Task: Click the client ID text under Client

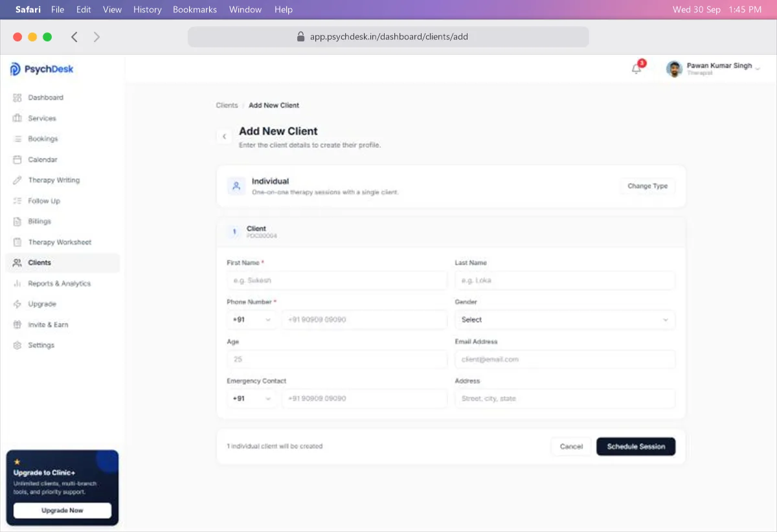Action: click(262, 236)
